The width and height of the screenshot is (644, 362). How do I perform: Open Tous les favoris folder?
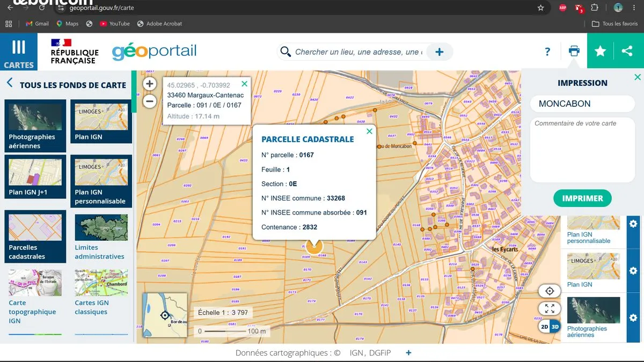point(615,24)
